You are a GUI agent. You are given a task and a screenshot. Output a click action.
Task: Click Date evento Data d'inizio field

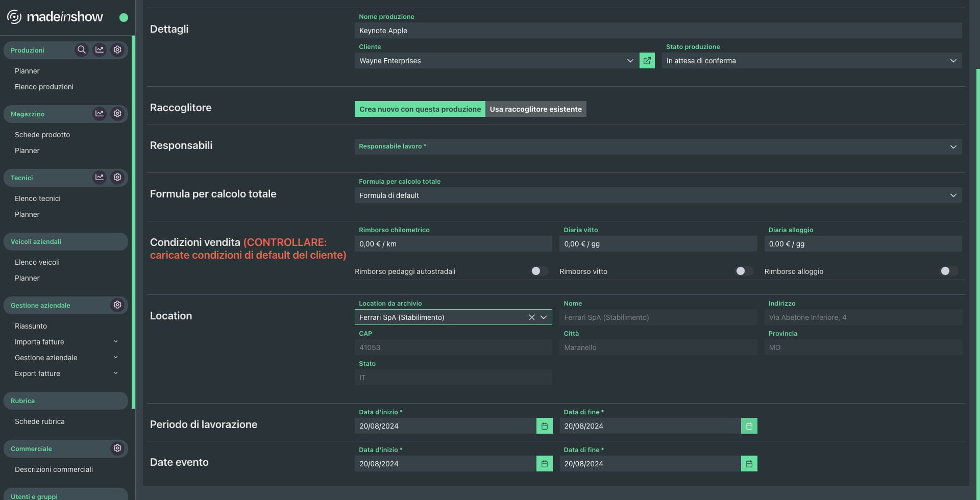[445, 464]
